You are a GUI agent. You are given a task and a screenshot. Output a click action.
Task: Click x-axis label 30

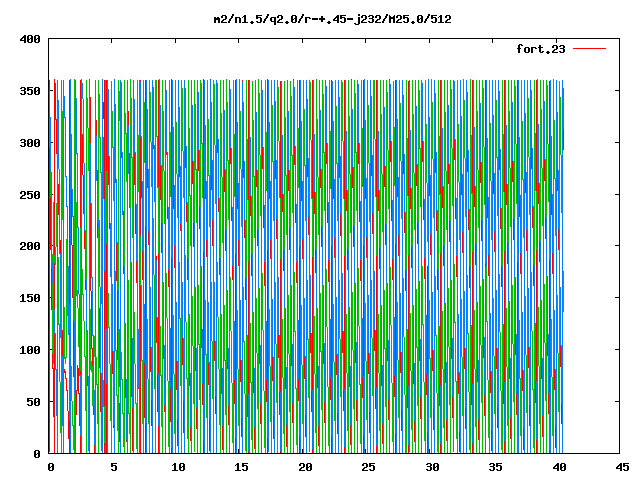(432, 467)
